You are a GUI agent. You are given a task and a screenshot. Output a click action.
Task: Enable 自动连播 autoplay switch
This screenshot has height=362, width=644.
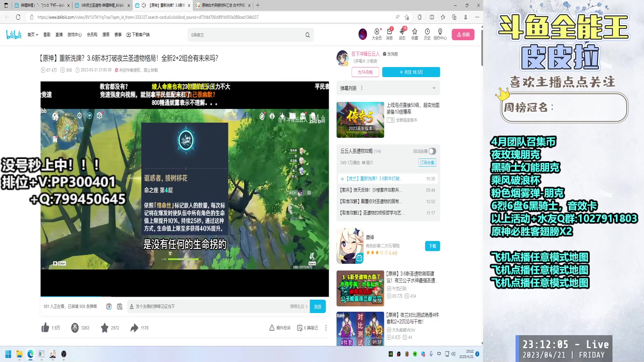pos(432,151)
